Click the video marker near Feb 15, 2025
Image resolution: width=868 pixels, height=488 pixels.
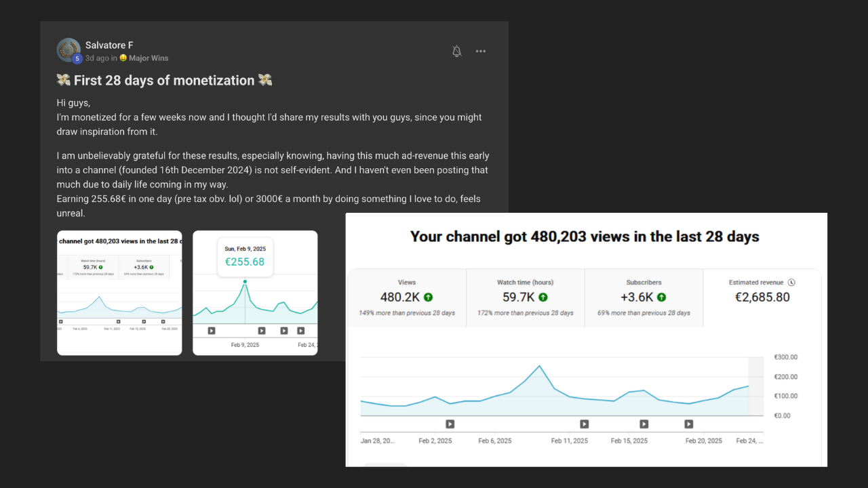coord(644,424)
